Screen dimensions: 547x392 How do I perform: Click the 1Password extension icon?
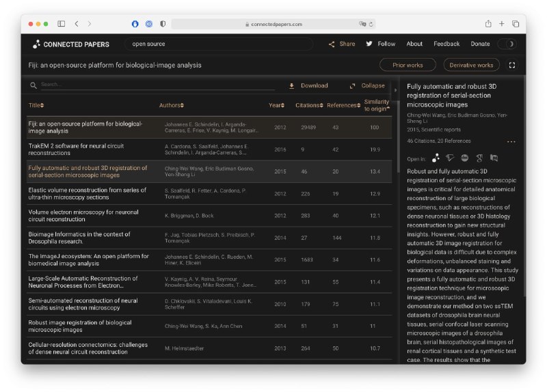point(149,24)
